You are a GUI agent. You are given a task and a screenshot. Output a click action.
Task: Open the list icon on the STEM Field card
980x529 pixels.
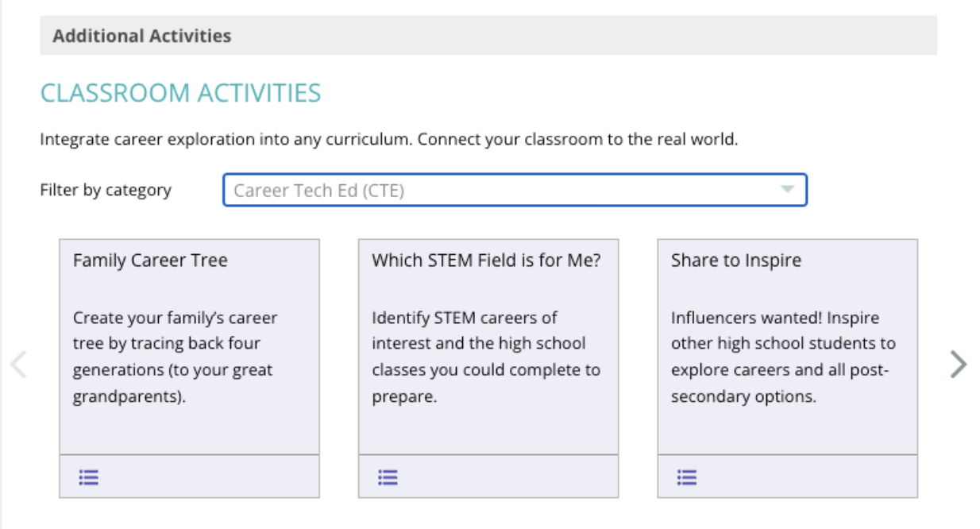pos(388,477)
